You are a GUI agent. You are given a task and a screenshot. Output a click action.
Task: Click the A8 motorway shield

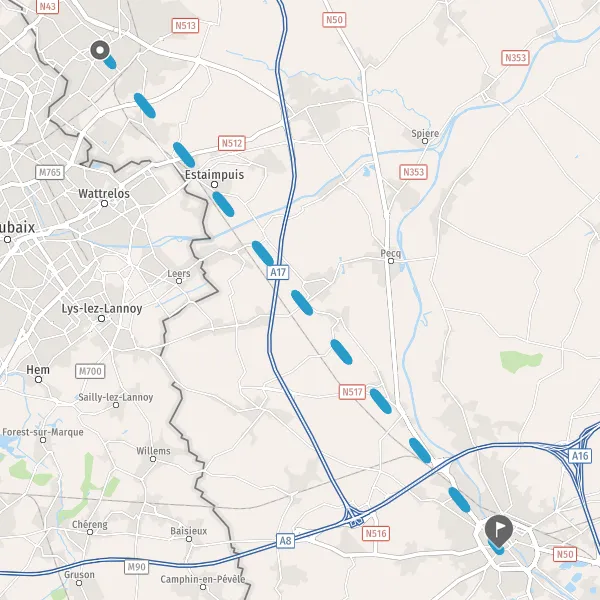pos(285,541)
